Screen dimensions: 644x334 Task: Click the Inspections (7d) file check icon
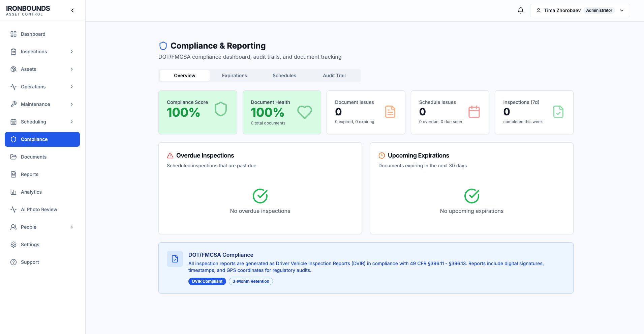[558, 112]
